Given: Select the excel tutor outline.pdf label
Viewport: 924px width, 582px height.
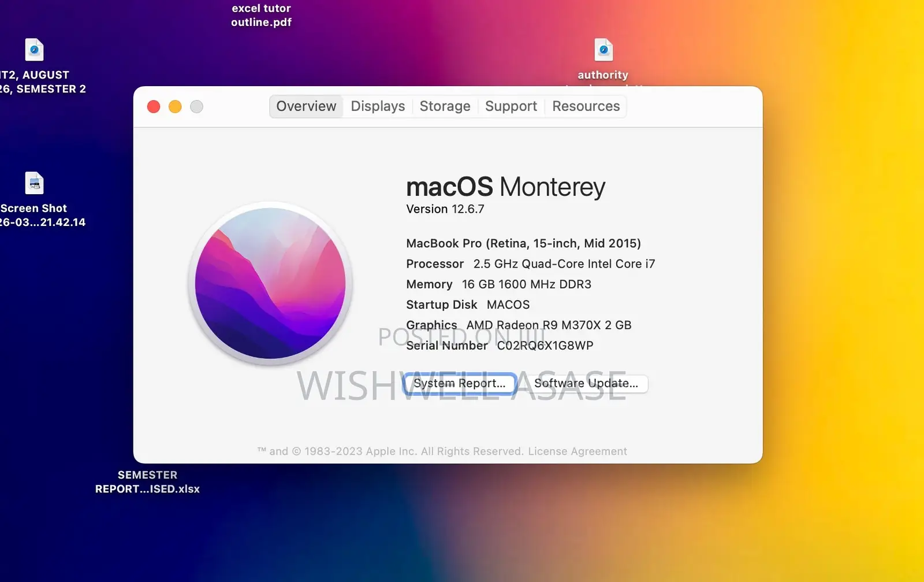Looking at the screenshot, I should [261, 15].
